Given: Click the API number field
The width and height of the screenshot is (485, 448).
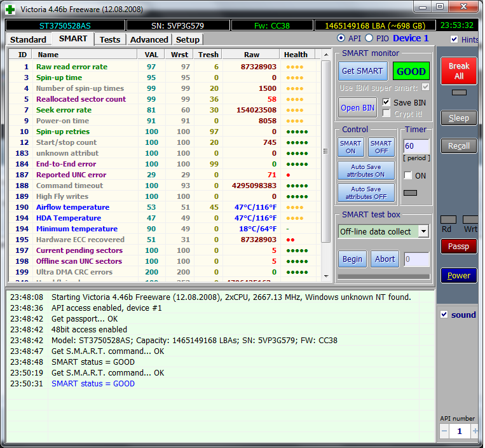Looking at the screenshot, I should (460, 431).
